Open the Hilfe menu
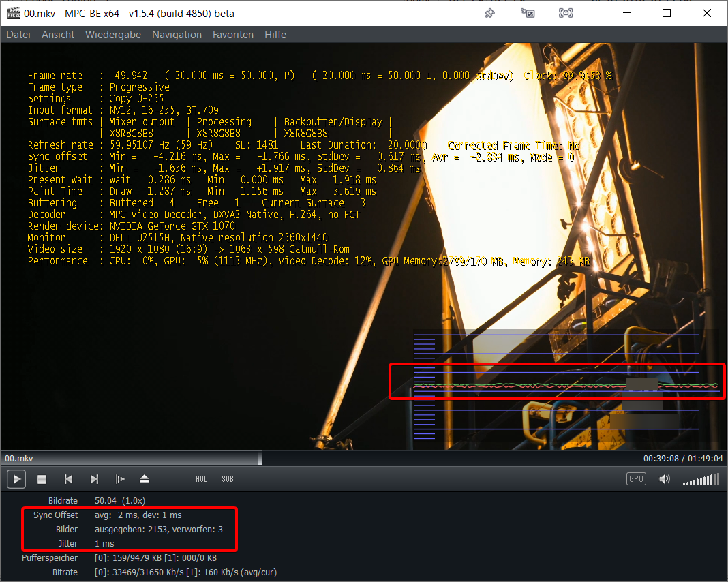This screenshot has width=728, height=582. pos(275,35)
